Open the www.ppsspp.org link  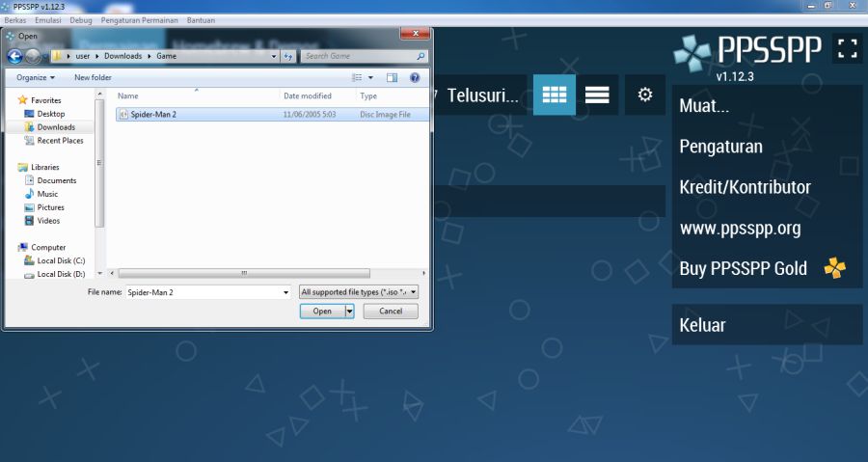(x=768, y=228)
